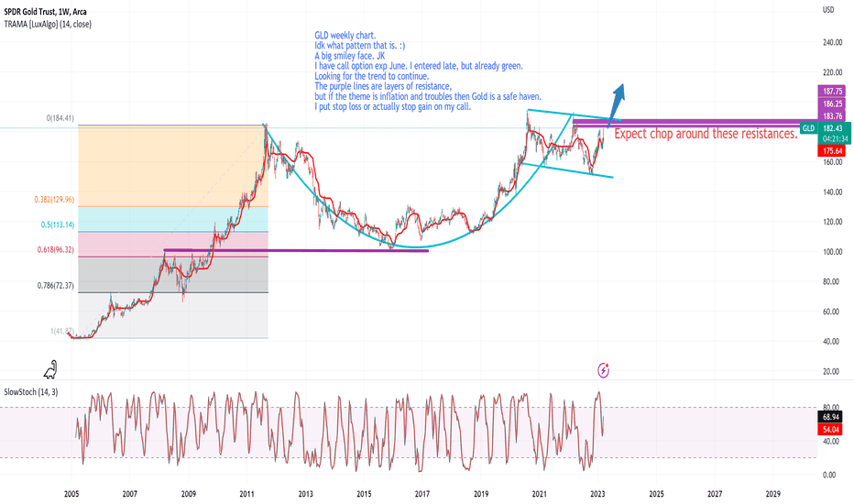Click the 'Gold is a safe haven' line
This screenshot has width=854, height=504.
point(428,96)
